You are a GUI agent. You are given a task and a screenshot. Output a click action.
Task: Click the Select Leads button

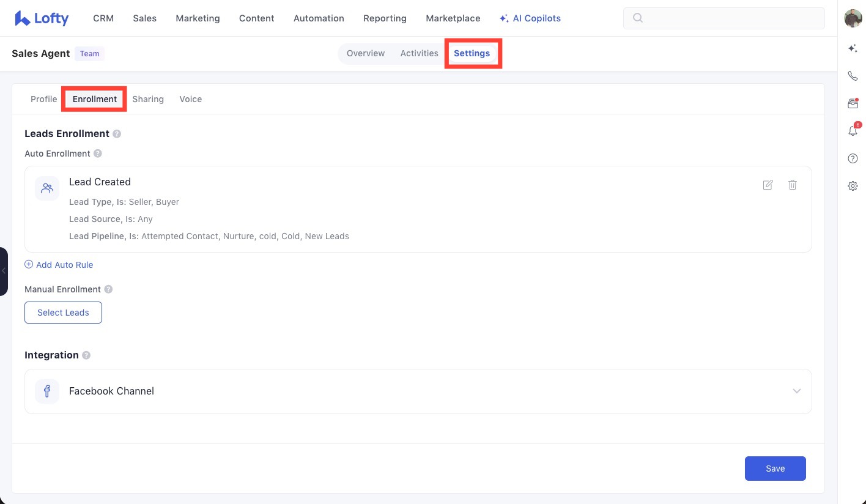pyautogui.click(x=63, y=313)
